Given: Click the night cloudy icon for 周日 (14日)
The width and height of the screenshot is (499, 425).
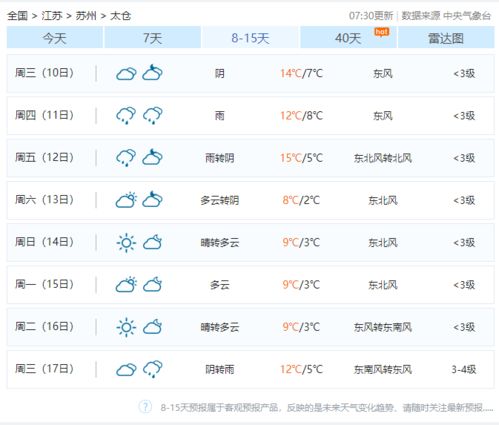Looking at the screenshot, I should click(x=152, y=242).
